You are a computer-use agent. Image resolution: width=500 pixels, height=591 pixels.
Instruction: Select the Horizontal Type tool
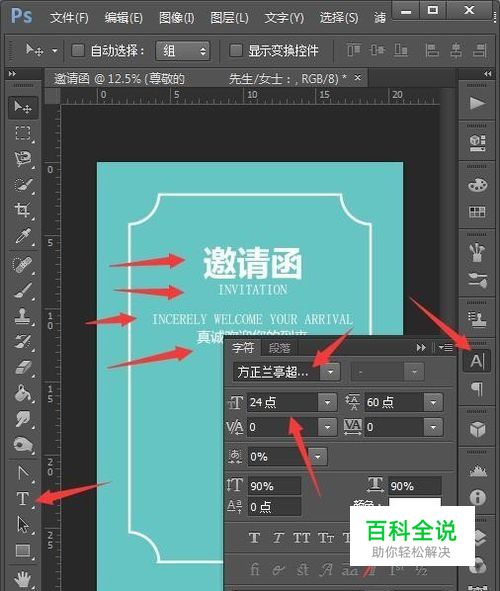coord(23,498)
